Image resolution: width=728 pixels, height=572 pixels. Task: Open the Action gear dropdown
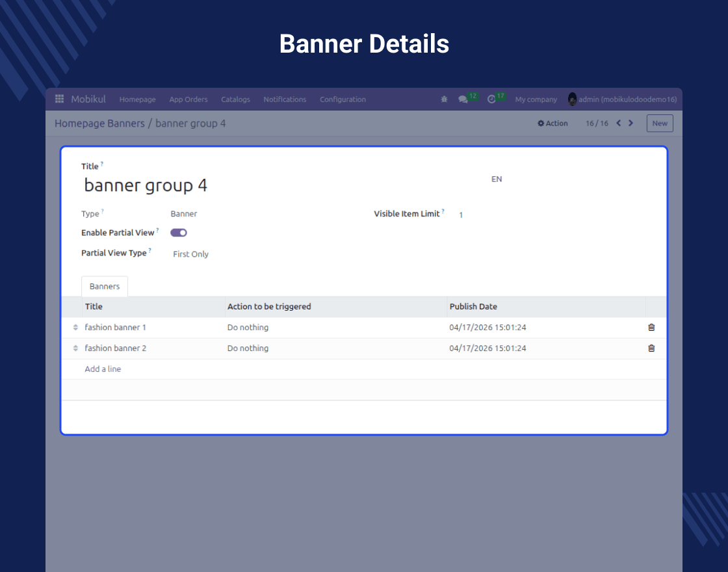coord(552,123)
